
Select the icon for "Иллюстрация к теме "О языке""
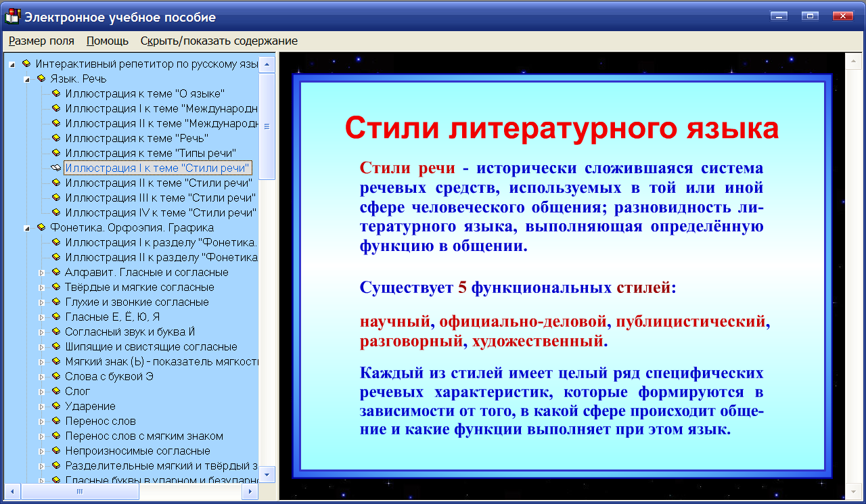click(54, 93)
